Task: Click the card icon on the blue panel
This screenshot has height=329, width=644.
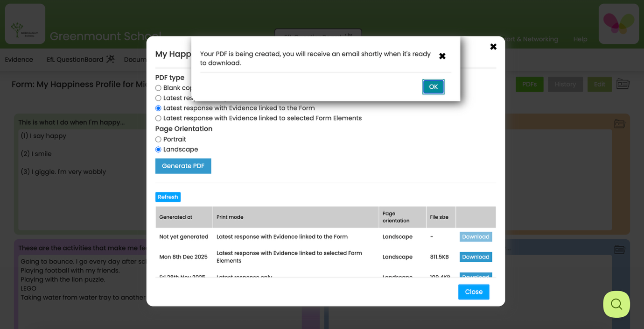Action: coord(619,250)
